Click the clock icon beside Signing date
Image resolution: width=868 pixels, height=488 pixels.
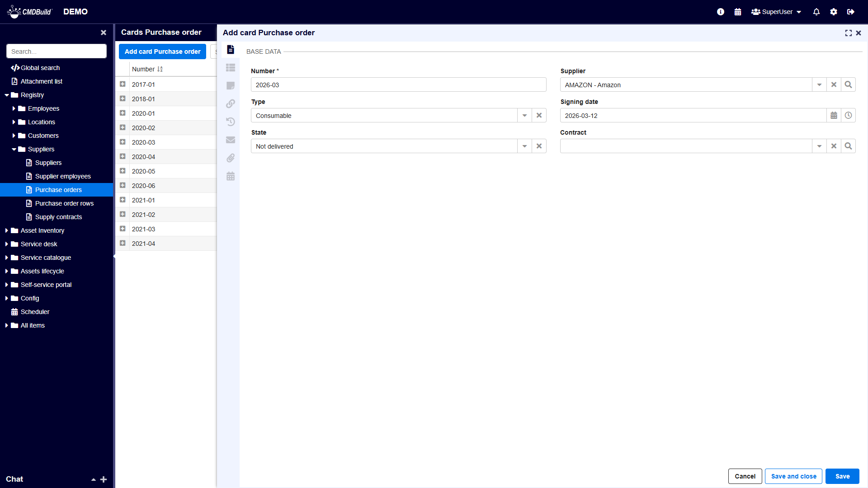848,116
